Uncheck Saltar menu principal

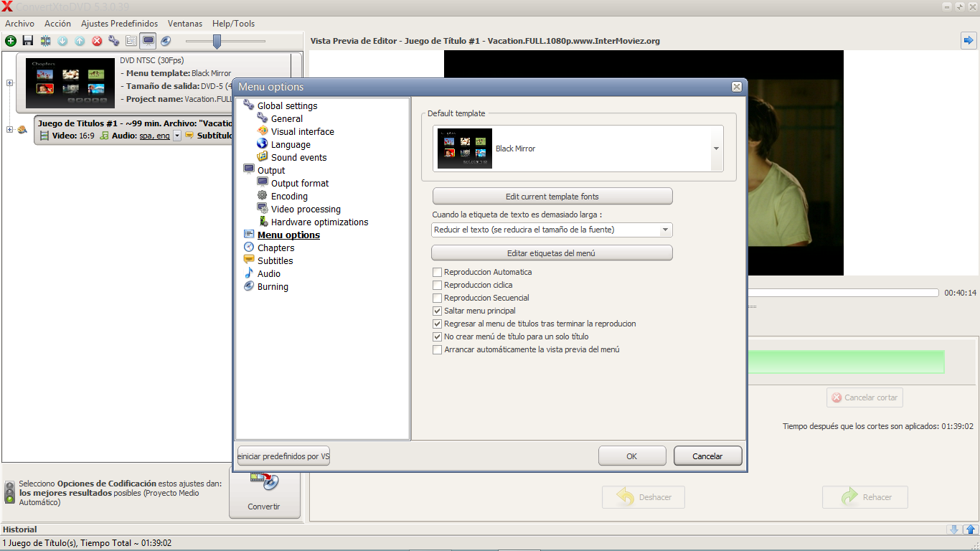[x=438, y=311]
